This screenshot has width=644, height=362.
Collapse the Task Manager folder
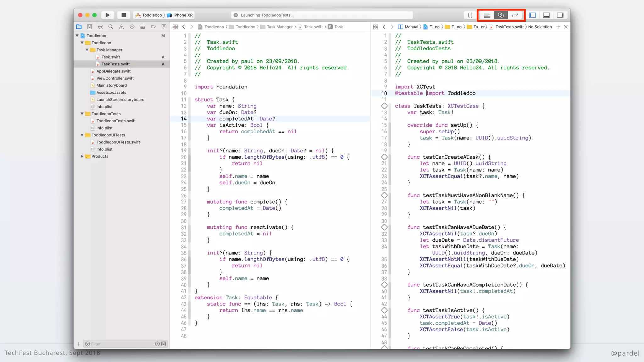click(x=87, y=50)
